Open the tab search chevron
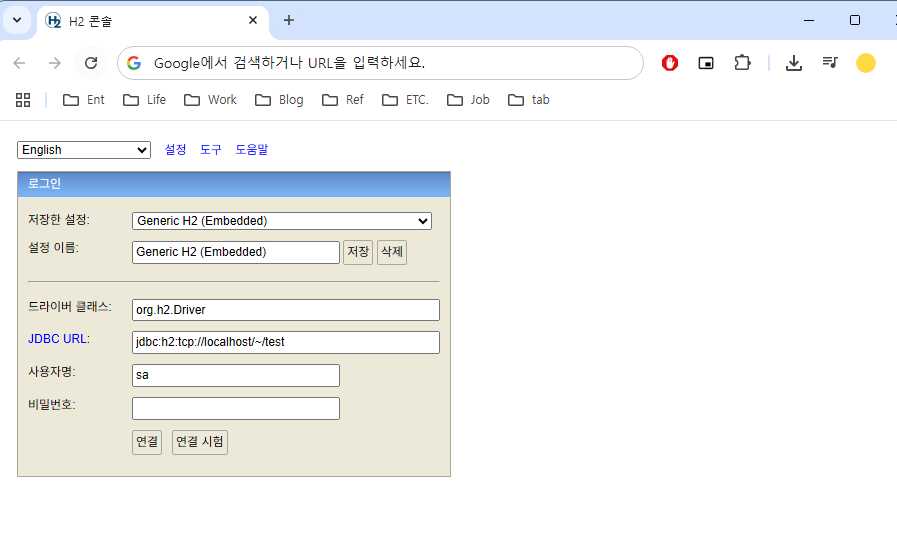Viewport: 897px width, 558px height. tap(17, 21)
